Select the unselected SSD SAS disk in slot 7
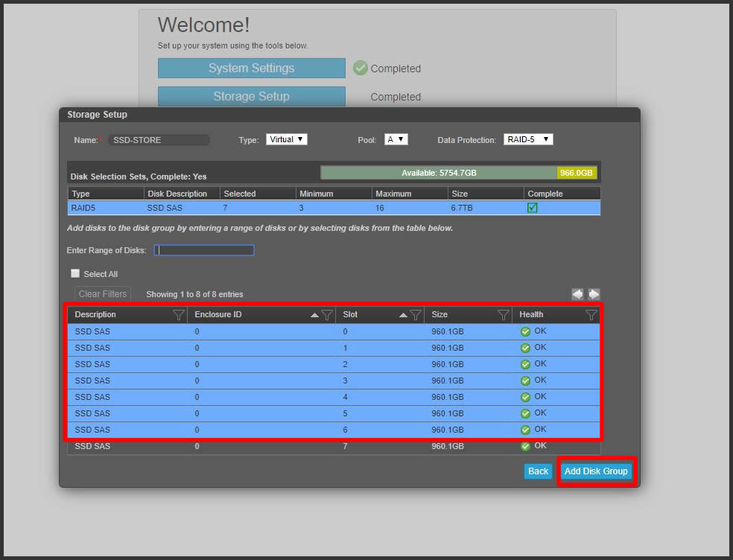733x560 pixels. pyautogui.click(x=334, y=446)
